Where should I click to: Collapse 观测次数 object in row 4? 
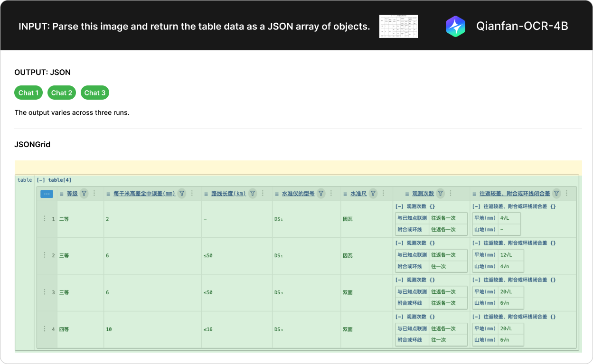point(399,317)
